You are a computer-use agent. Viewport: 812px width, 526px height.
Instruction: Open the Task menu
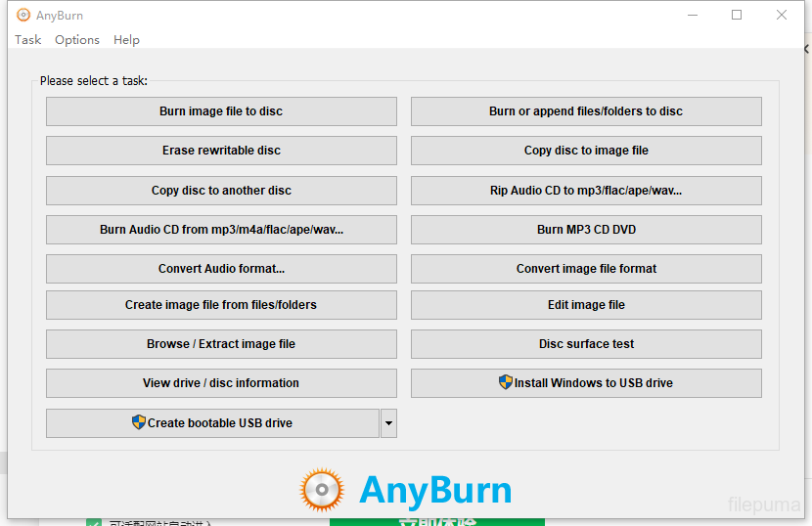pos(27,40)
